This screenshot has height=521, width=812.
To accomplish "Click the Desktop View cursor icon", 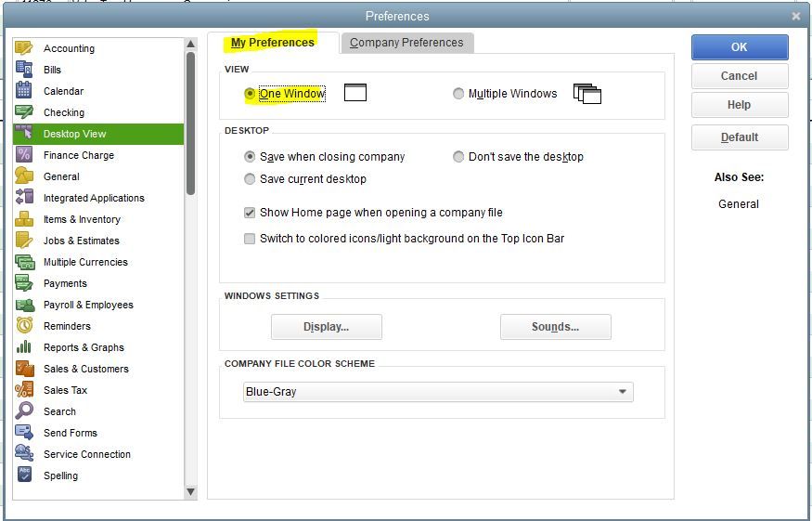I will pyautogui.click(x=24, y=133).
